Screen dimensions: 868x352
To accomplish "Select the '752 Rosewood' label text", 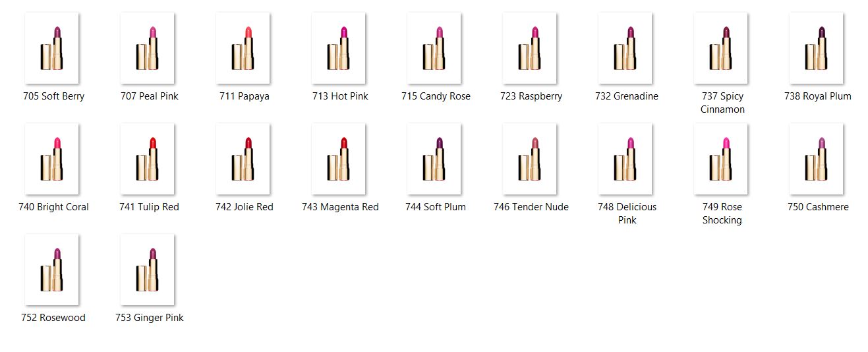I will (53, 318).
